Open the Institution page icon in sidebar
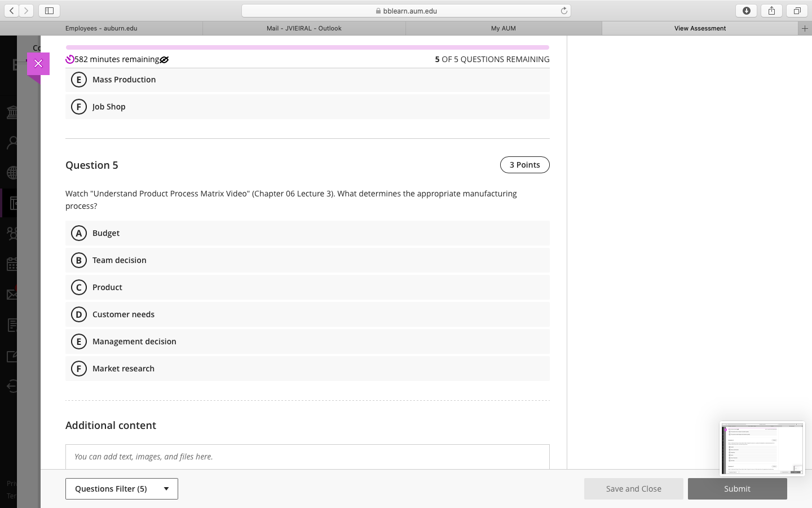 pyautogui.click(x=11, y=112)
